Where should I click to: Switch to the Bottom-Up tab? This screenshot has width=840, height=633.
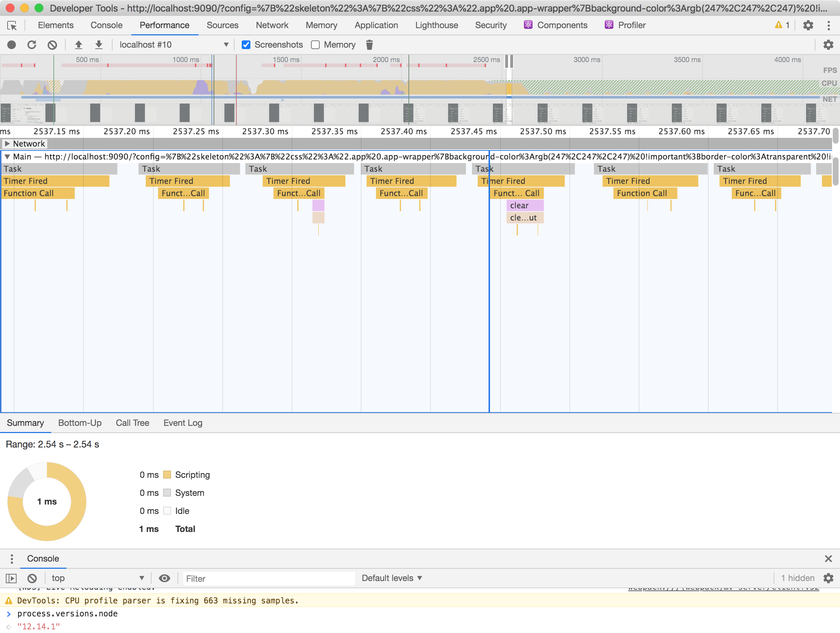(80, 423)
